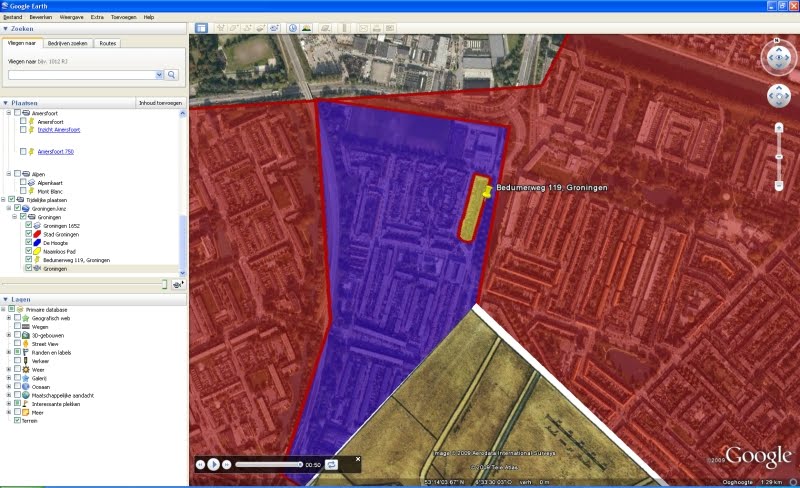Click the Add Image Overlay toolbar icon
The width and height of the screenshot is (800, 488).
[x=260, y=28]
